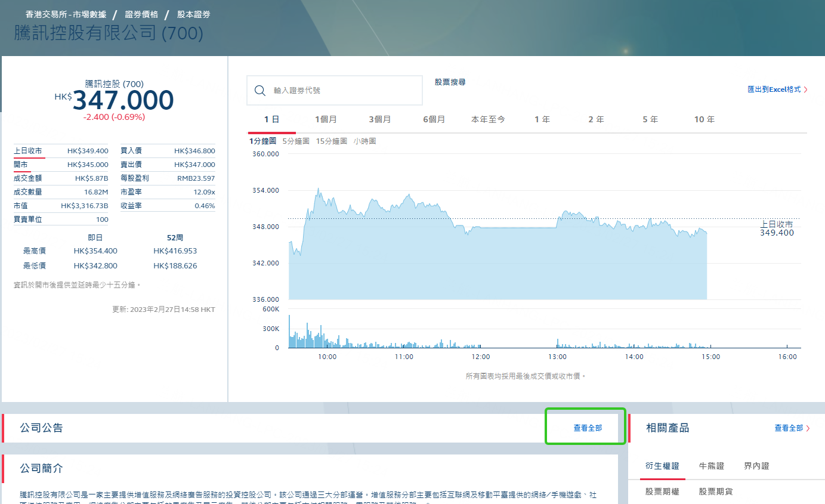Click the 收益率 value 0.46%
Screen dimensions: 825x504
coord(205,206)
